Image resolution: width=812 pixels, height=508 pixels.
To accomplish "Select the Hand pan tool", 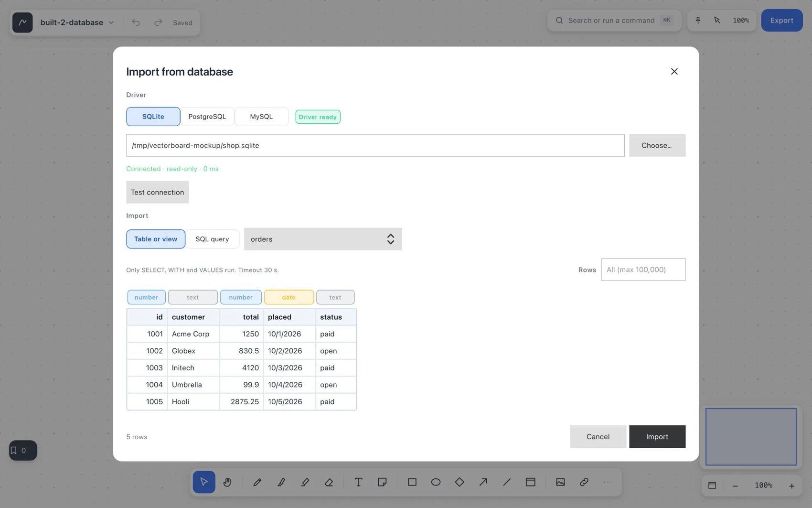I will (x=227, y=482).
